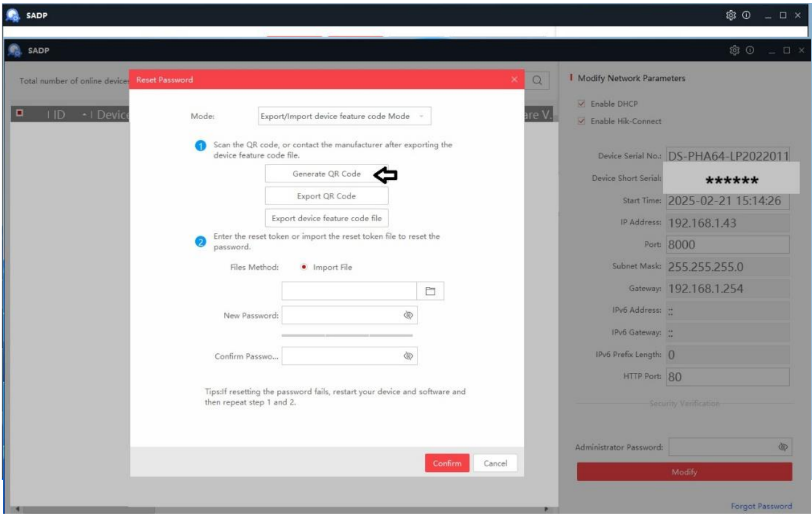Toggle the Enable DHCP checkbox
This screenshot has width=812, height=516.
pos(582,104)
